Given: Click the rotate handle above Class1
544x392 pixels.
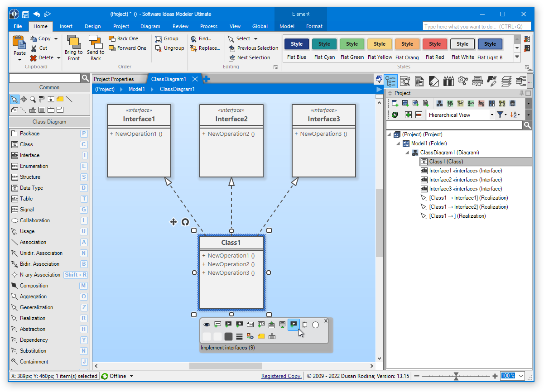Looking at the screenshot, I should click(185, 222).
